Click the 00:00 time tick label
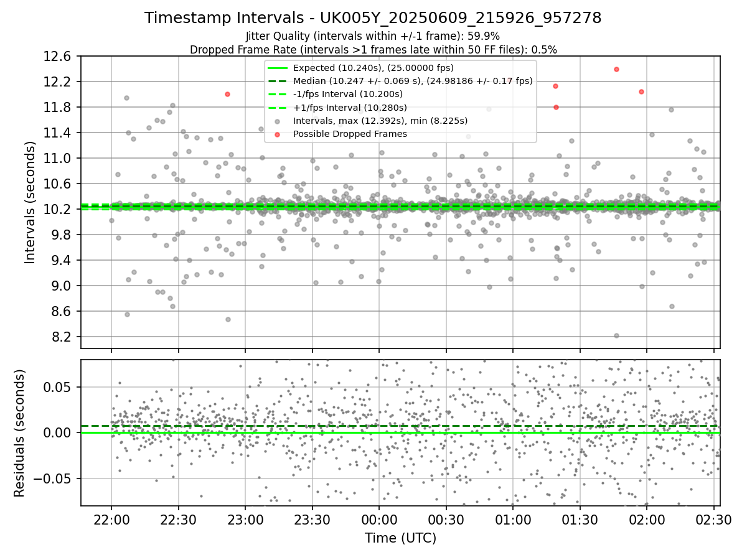The height and width of the screenshot is (560, 747). 379,520
